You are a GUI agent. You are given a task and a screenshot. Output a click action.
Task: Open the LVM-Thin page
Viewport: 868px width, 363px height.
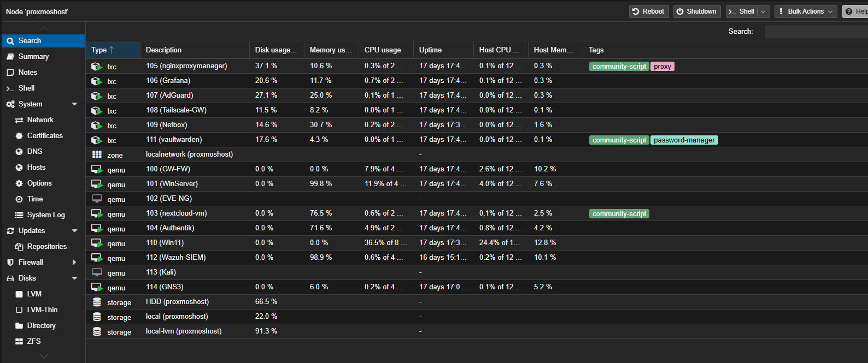(x=43, y=310)
